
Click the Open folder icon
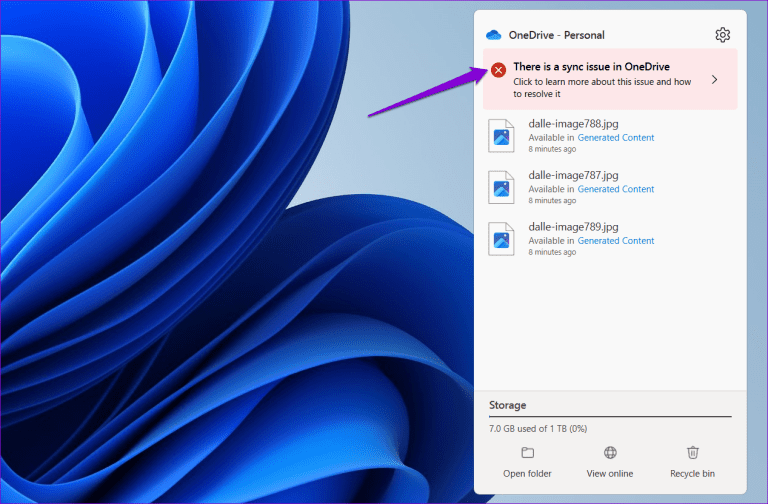[527, 453]
